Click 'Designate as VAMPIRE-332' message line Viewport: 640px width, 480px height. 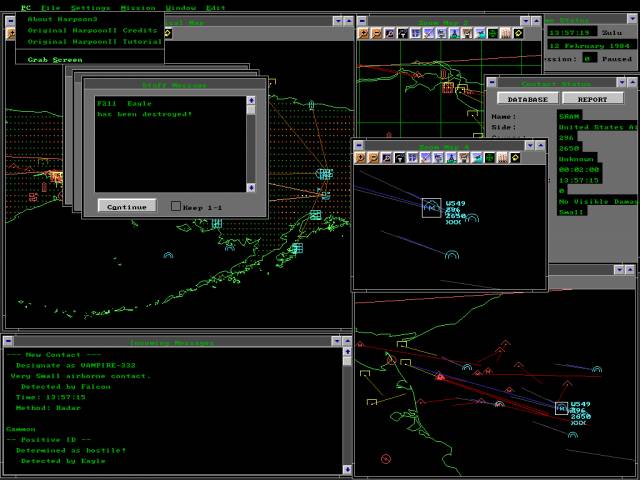(76, 365)
